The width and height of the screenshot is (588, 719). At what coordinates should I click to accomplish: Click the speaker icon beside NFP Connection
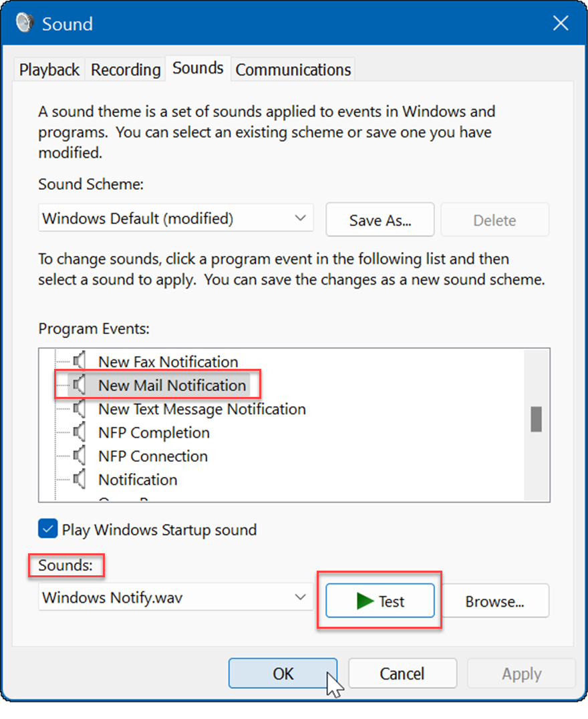(80, 456)
